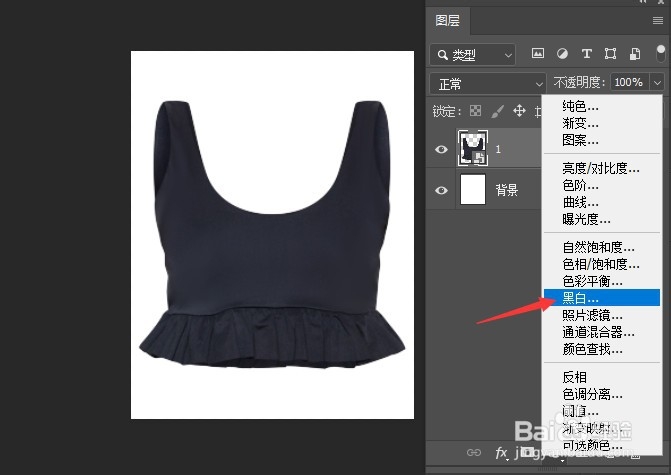Viewport: 671px width, 475px height.
Task: Click the 不透明度 100% input field
Action: pos(629,82)
